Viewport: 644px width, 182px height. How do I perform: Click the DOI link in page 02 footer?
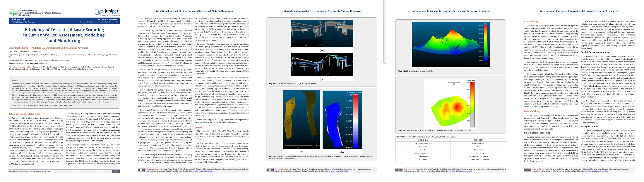(x=203, y=171)
